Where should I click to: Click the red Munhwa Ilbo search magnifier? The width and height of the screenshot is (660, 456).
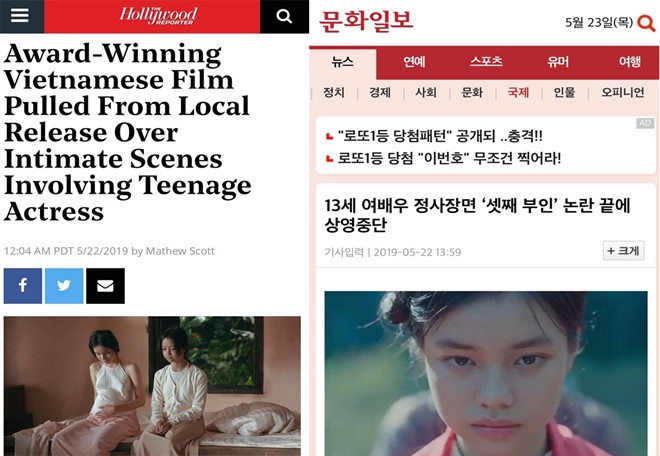point(646,23)
